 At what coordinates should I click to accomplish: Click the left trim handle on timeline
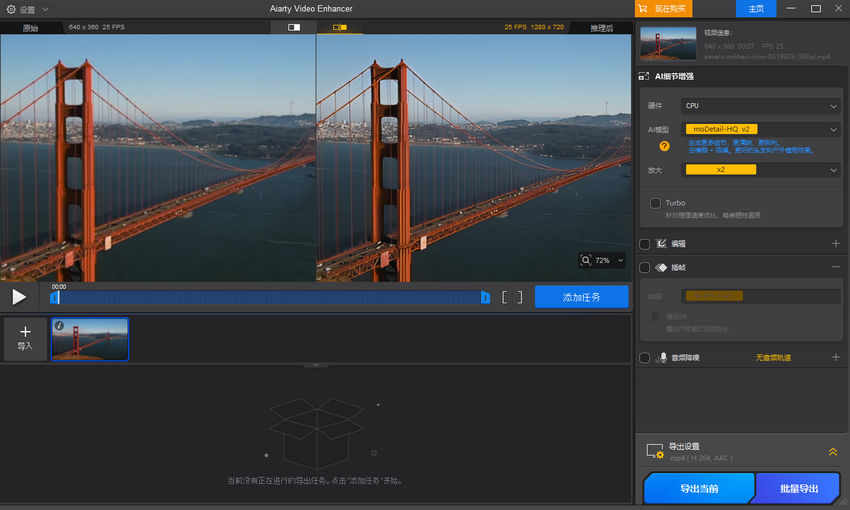pos(54,297)
